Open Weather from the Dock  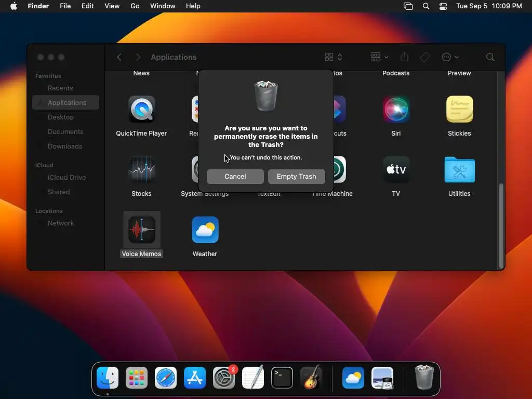353,378
